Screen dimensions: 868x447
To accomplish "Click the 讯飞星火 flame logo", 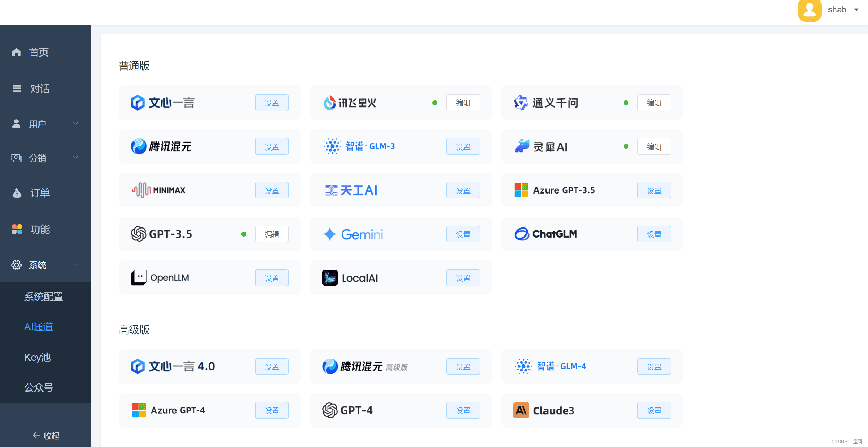I will 329,103.
